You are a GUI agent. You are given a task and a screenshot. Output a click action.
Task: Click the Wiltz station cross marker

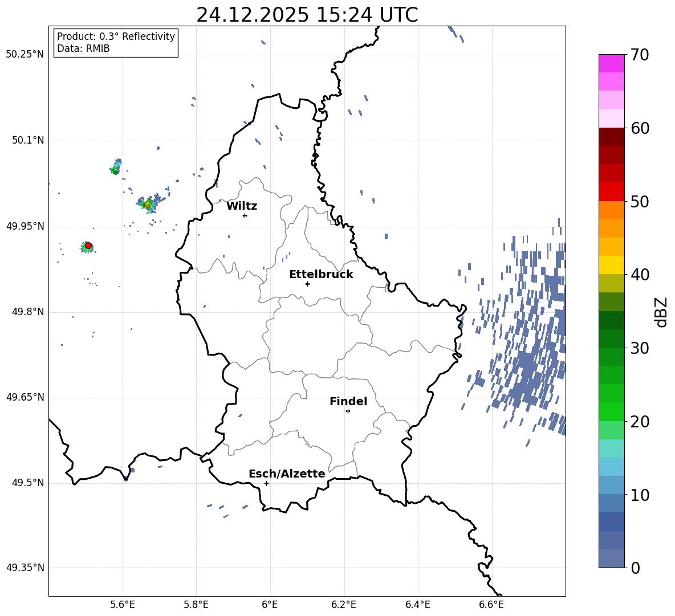pyautogui.click(x=245, y=215)
